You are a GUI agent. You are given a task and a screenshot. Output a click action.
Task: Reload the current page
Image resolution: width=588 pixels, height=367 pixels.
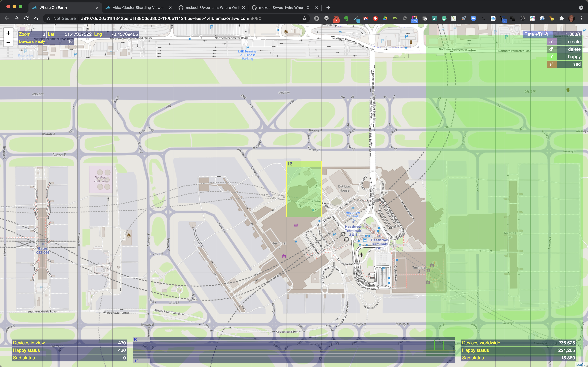point(26,19)
